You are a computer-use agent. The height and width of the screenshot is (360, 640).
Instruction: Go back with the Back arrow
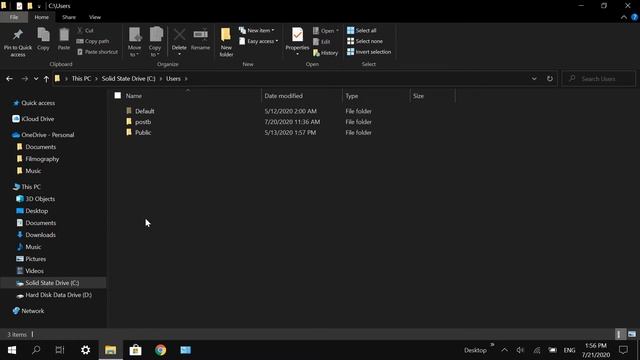click(9, 79)
